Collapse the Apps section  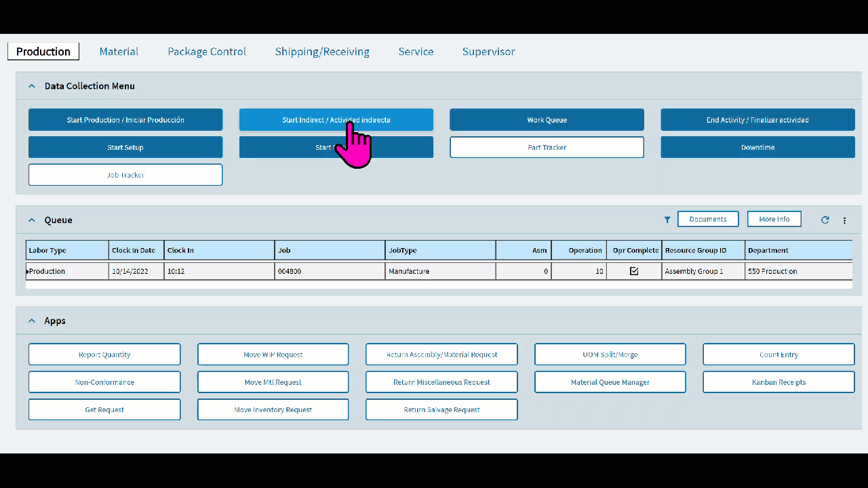31,321
